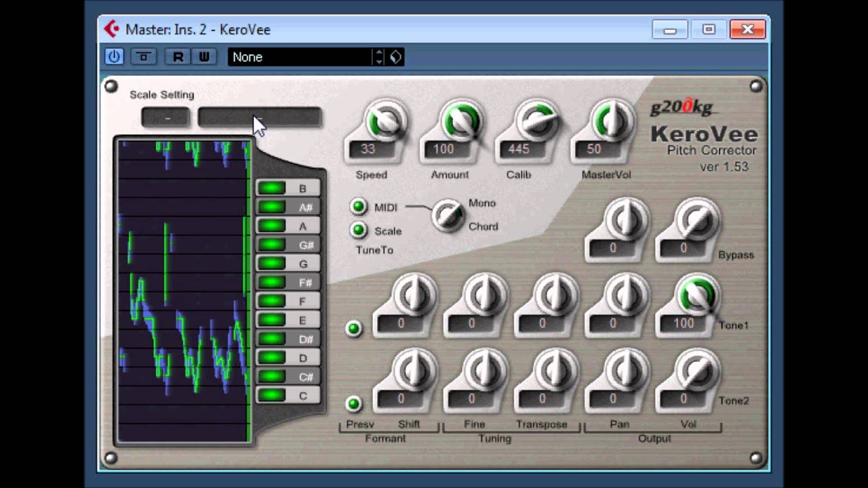Click the "Scale Setting" label

click(x=162, y=95)
